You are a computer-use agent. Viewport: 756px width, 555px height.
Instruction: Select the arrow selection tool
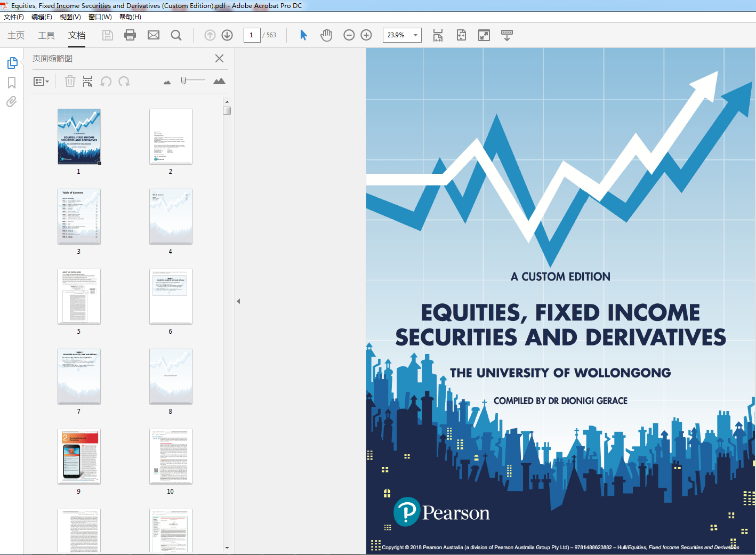(x=303, y=35)
